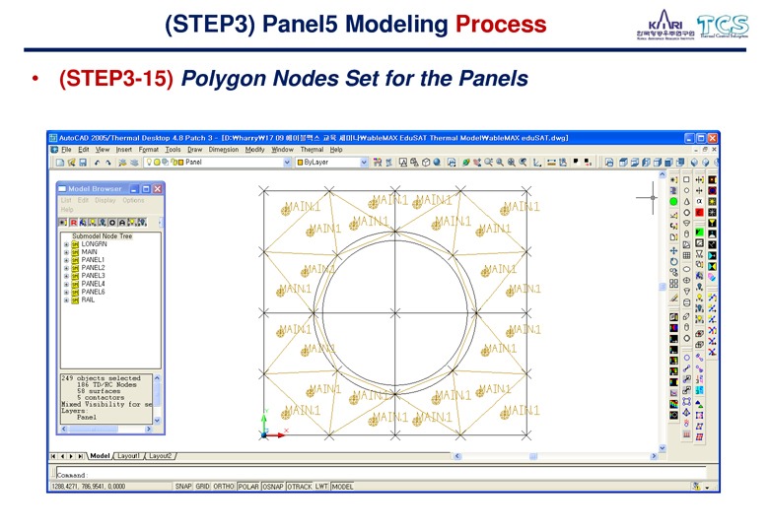Toggle the layer lightbulb on/off icon
The height and width of the screenshot is (532, 769).
(x=149, y=163)
